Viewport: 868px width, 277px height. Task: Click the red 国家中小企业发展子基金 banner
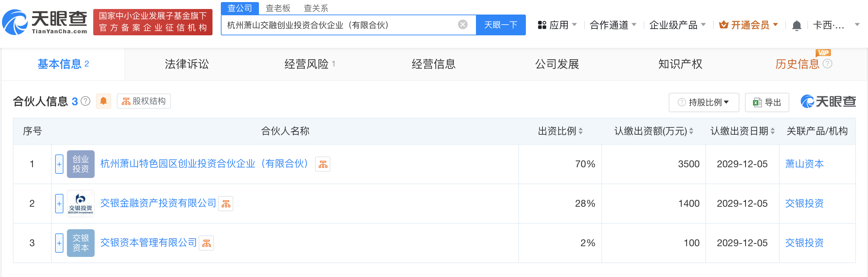tap(153, 22)
